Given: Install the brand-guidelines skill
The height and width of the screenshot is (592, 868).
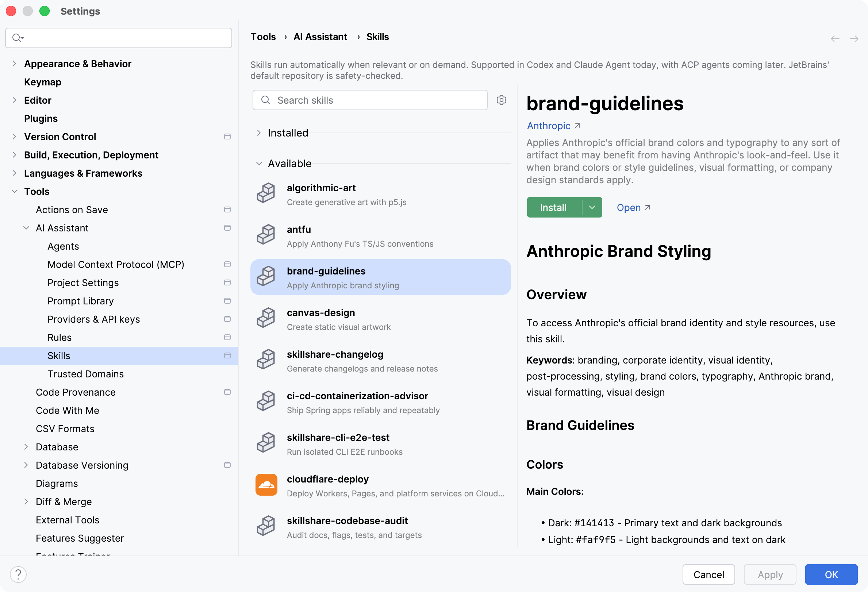Looking at the screenshot, I should 554,207.
